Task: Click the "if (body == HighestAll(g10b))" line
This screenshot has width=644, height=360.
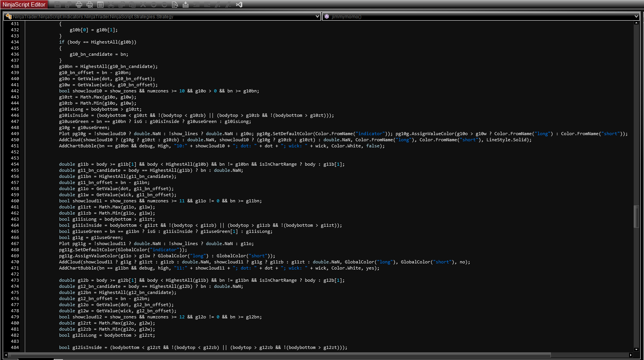Action: (98, 42)
